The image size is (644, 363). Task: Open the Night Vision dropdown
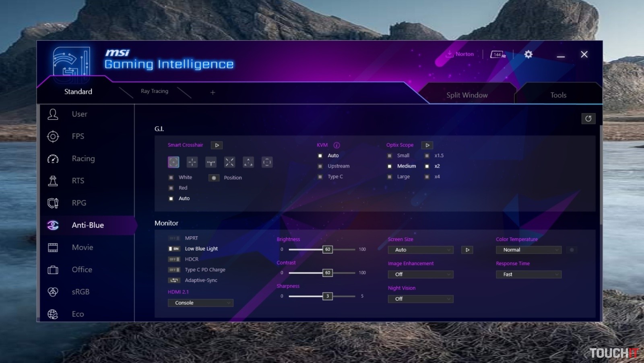coord(421,299)
